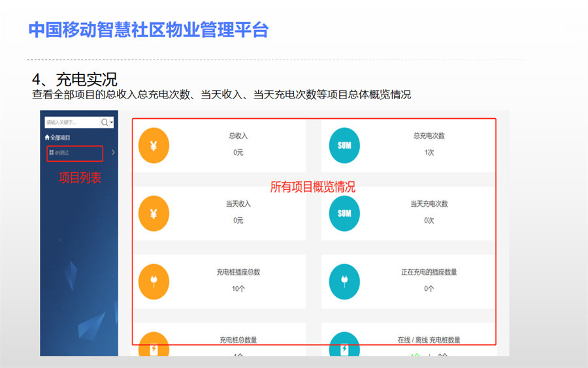588x368 pixels.
Task: Click the 0个 value under 正在充电的插座数量
Action: tap(429, 288)
